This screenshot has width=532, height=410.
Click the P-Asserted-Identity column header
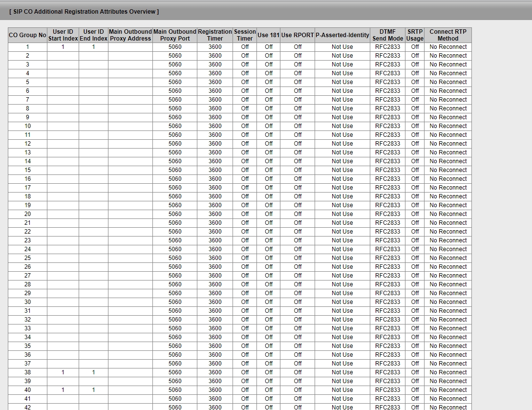pos(342,35)
